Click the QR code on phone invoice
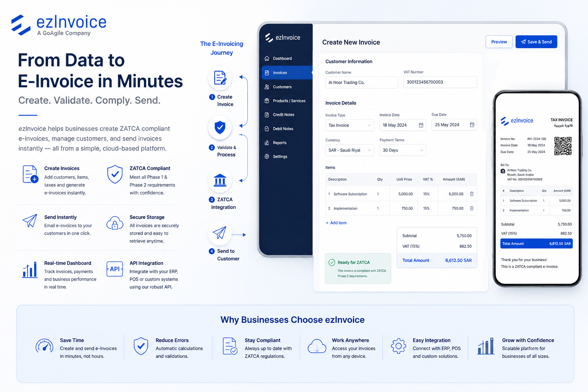 (563, 146)
